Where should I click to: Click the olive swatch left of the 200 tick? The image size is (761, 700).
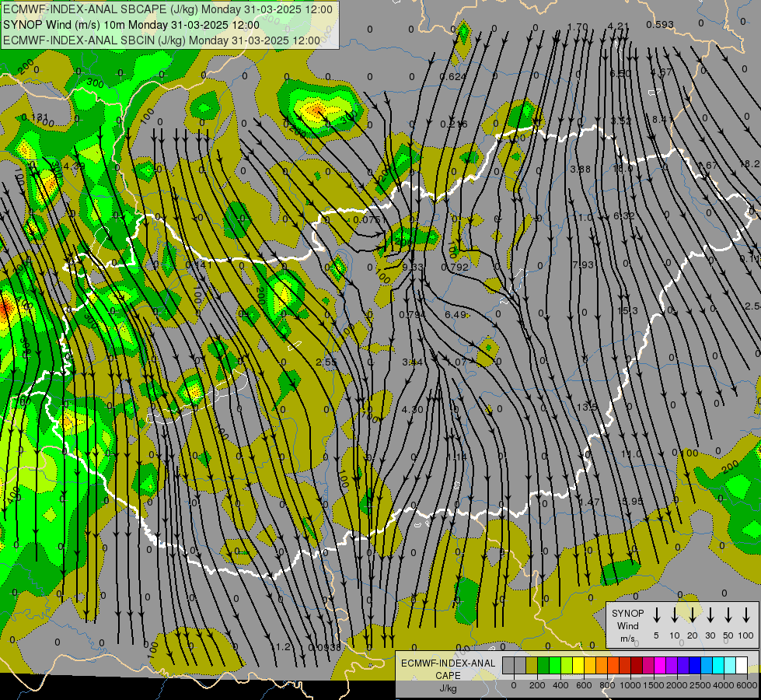click(532, 666)
